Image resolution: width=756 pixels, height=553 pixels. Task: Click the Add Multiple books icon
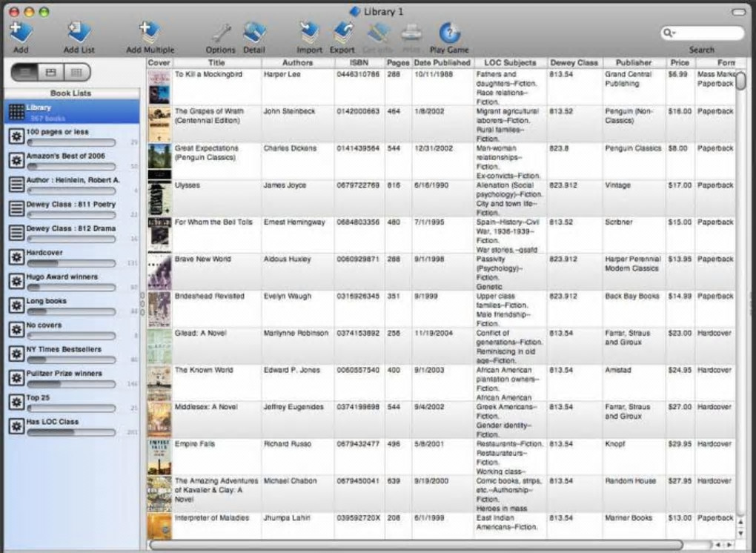click(150, 33)
